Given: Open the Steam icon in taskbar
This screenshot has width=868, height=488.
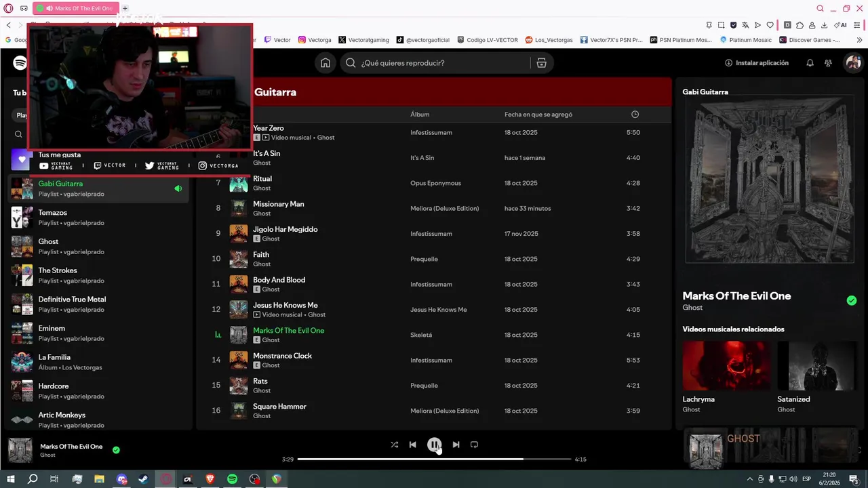Looking at the screenshot, I should coord(144,479).
